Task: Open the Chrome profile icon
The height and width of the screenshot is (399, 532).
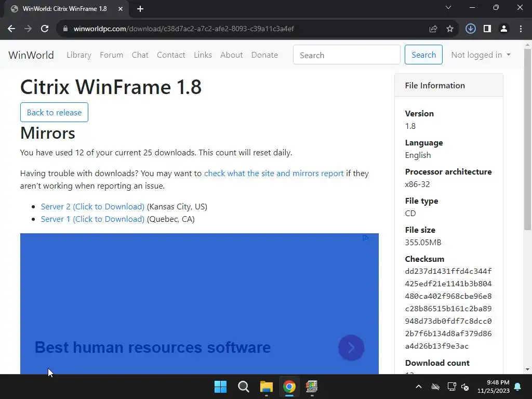Action: click(x=504, y=29)
